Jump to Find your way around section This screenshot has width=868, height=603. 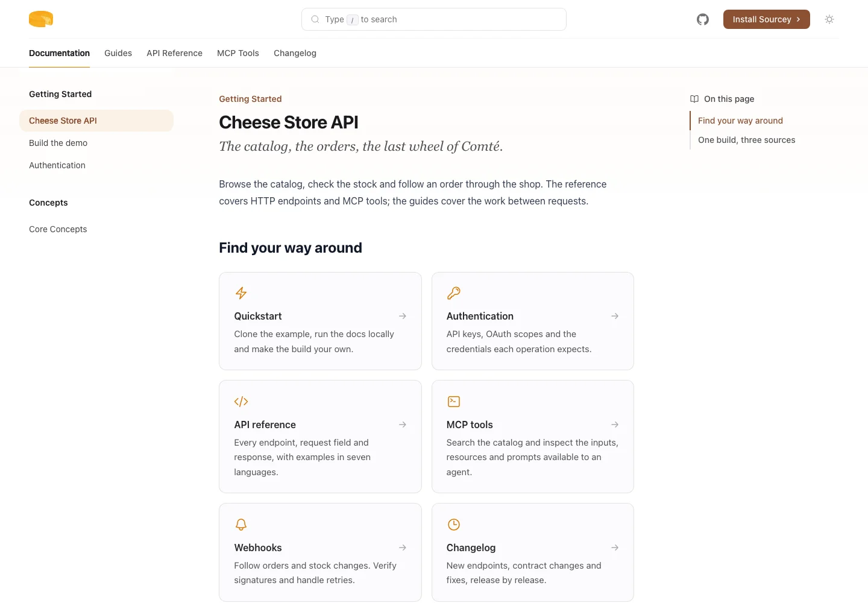pyautogui.click(x=740, y=121)
